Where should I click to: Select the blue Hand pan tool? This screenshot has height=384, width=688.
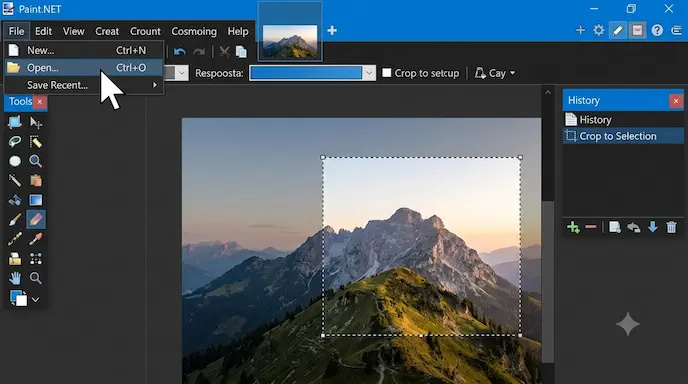coord(14,278)
